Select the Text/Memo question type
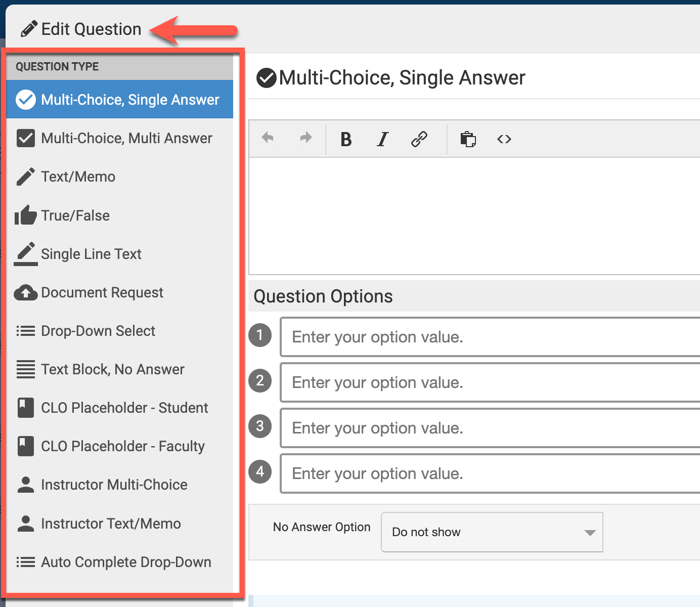The height and width of the screenshot is (607, 700). [x=78, y=177]
